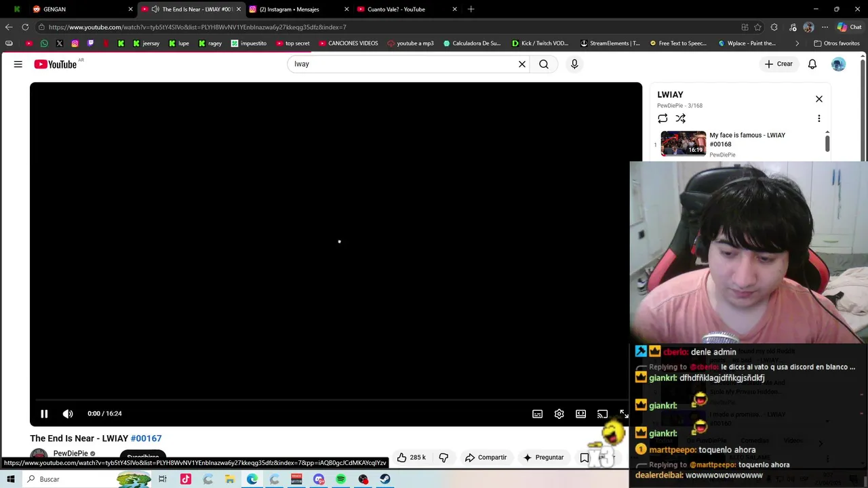Open the top secret bookmark
The height and width of the screenshot is (488, 868).
click(x=293, y=43)
